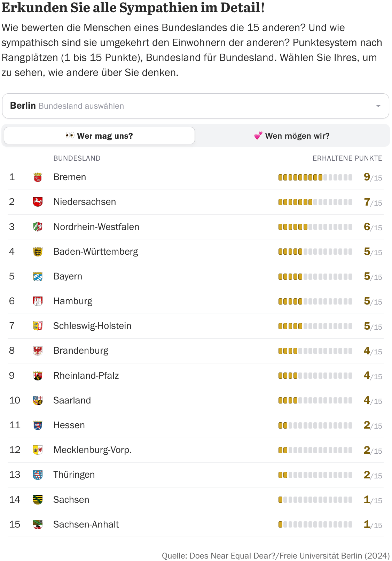The width and height of the screenshot is (392, 561).
Task: Select the Schleswig-Holstein row label
Action: click(x=92, y=326)
